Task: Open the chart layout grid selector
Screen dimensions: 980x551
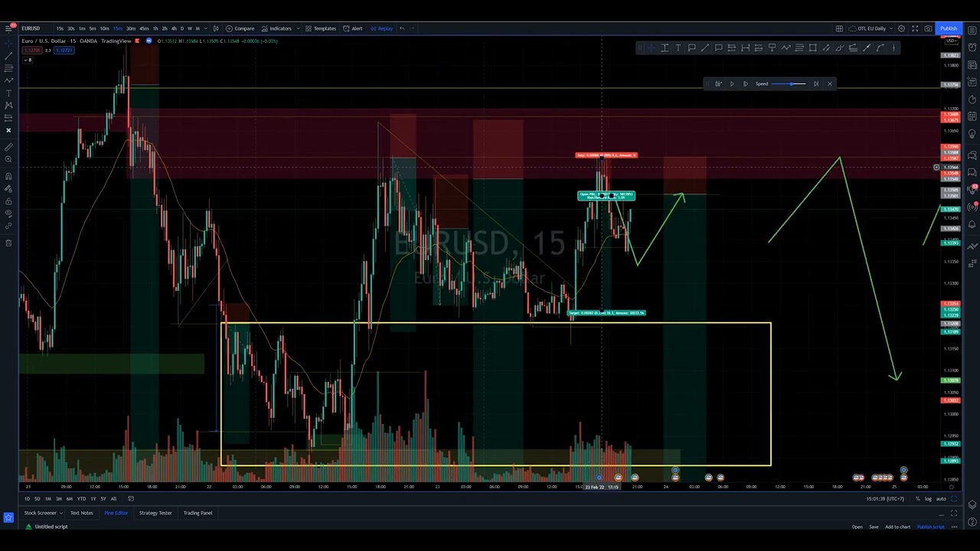Action: [x=839, y=28]
